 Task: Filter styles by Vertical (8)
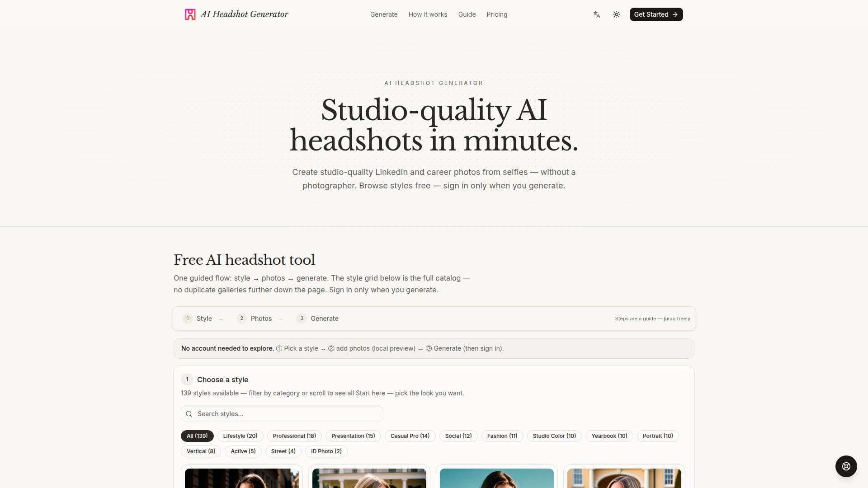pos(201,451)
